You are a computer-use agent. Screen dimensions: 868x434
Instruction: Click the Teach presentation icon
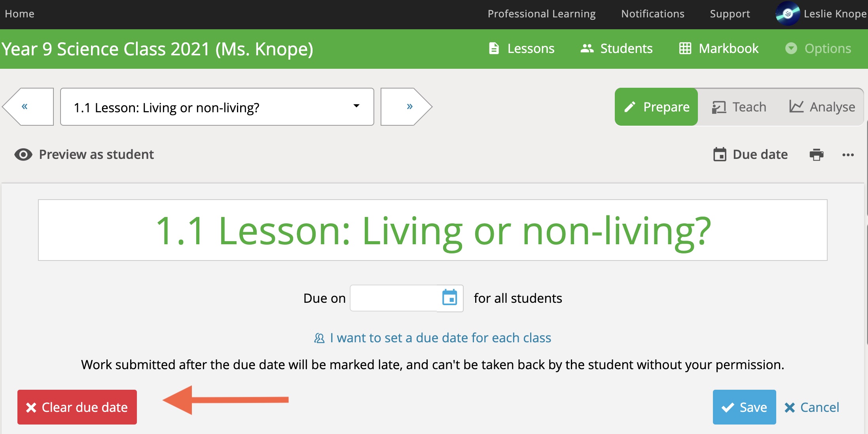(719, 107)
